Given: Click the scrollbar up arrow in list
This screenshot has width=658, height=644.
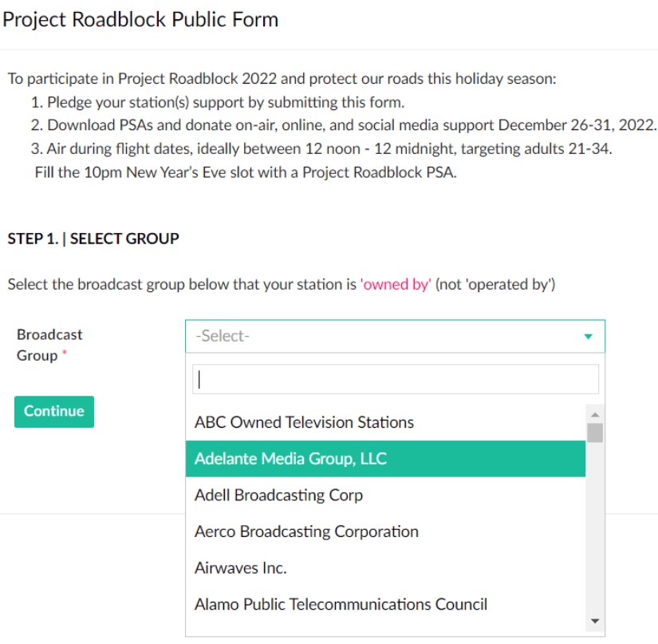Looking at the screenshot, I should (594, 414).
